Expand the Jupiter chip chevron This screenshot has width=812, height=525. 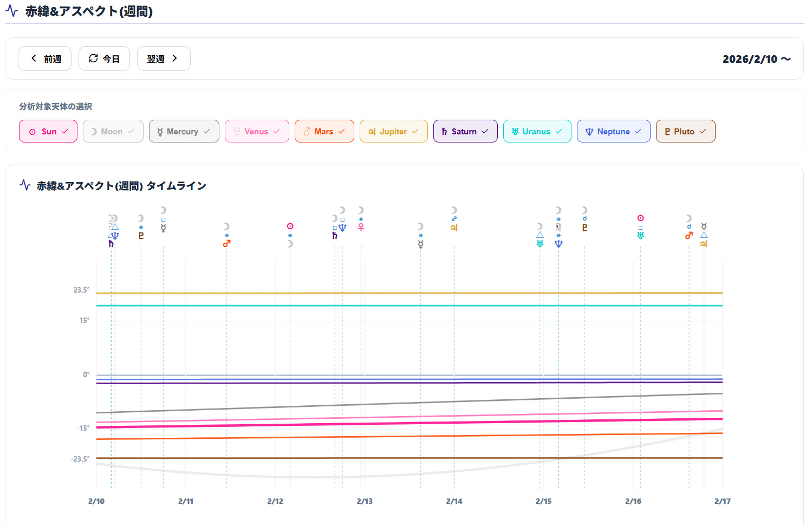415,132
